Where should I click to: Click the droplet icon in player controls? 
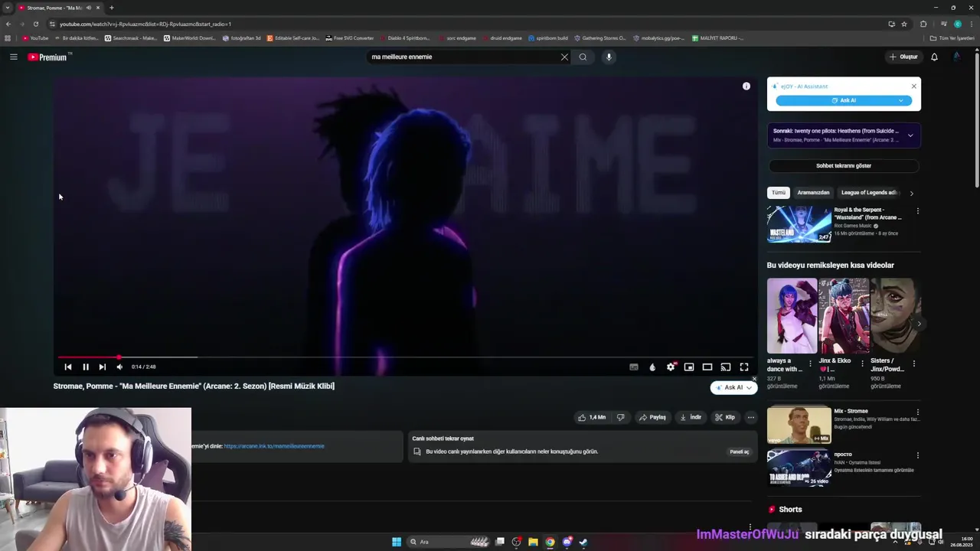coord(652,367)
